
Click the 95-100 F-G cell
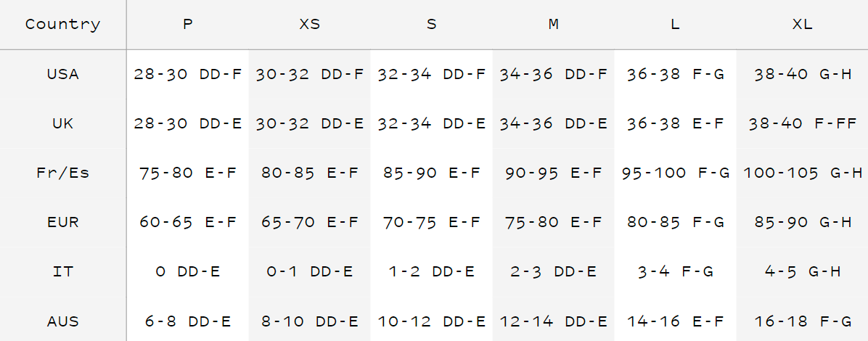(675, 173)
